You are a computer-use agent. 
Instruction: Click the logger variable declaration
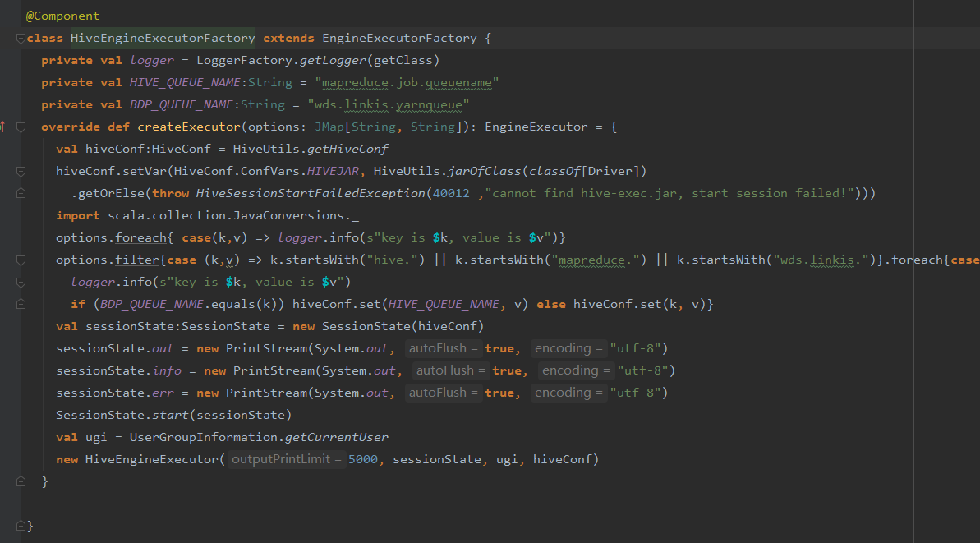point(151,60)
